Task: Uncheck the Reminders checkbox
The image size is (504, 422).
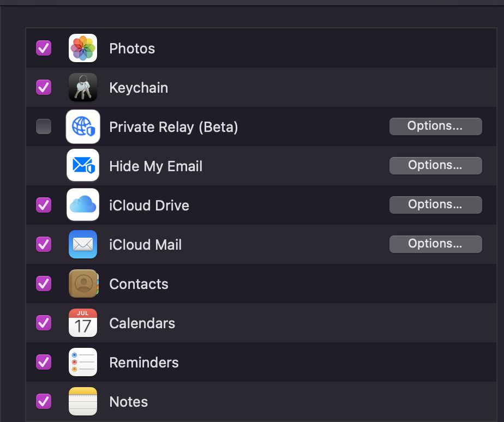Action: pyautogui.click(x=44, y=362)
